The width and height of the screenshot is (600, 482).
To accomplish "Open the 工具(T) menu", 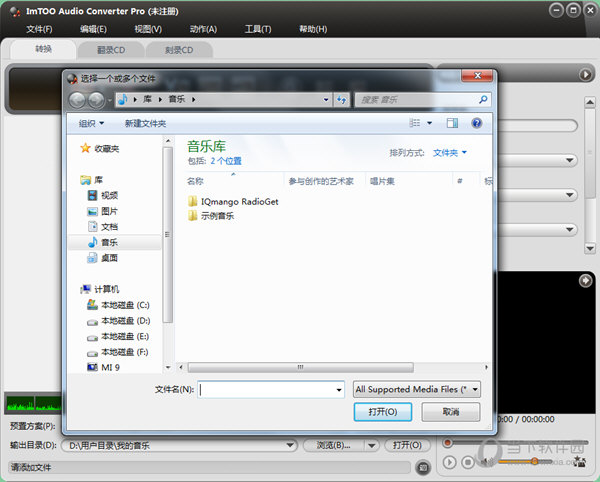I will coord(258,29).
